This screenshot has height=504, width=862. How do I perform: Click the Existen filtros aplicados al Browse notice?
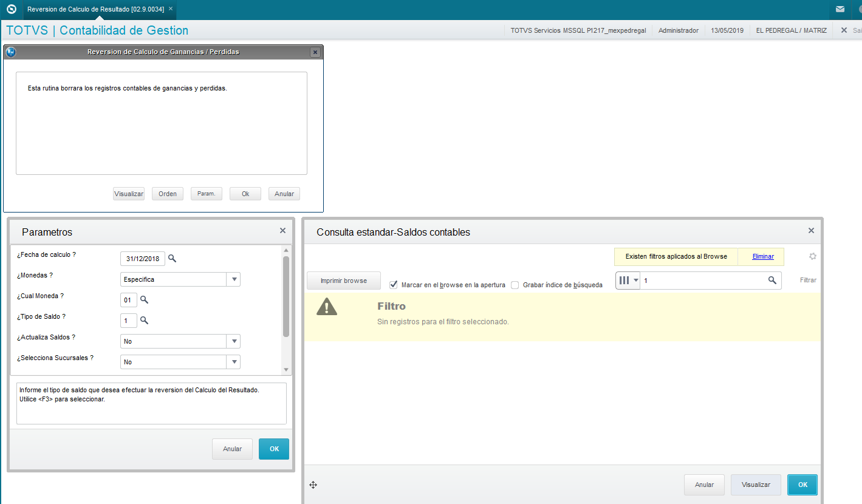click(676, 256)
